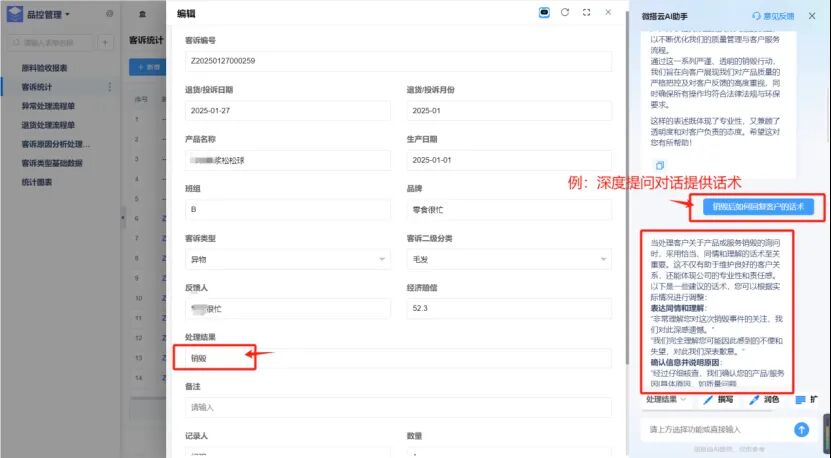Click the 生产日期 field 2025-01-01
Image resolution: width=831 pixels, height=458 pixels.
(x=509, y=160)
